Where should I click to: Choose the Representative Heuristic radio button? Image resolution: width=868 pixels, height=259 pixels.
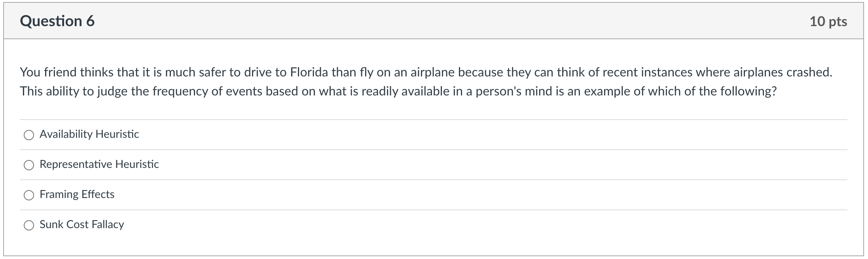29,166
